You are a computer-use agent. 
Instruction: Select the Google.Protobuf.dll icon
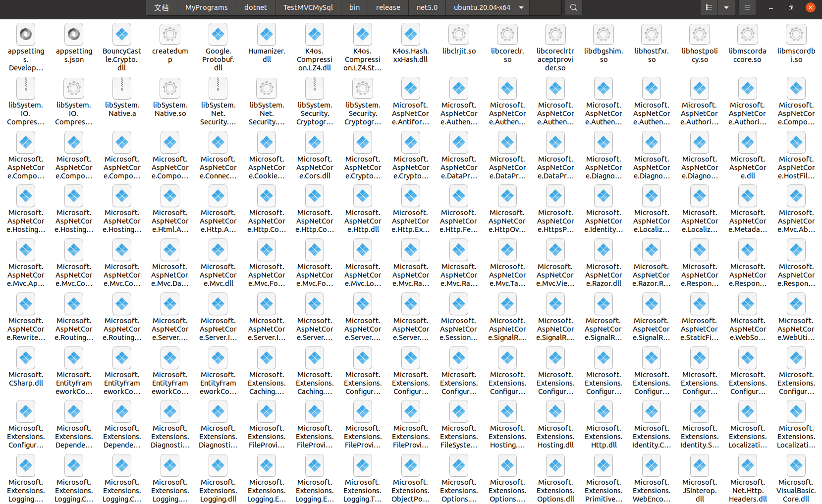click(x=218, y=34)
